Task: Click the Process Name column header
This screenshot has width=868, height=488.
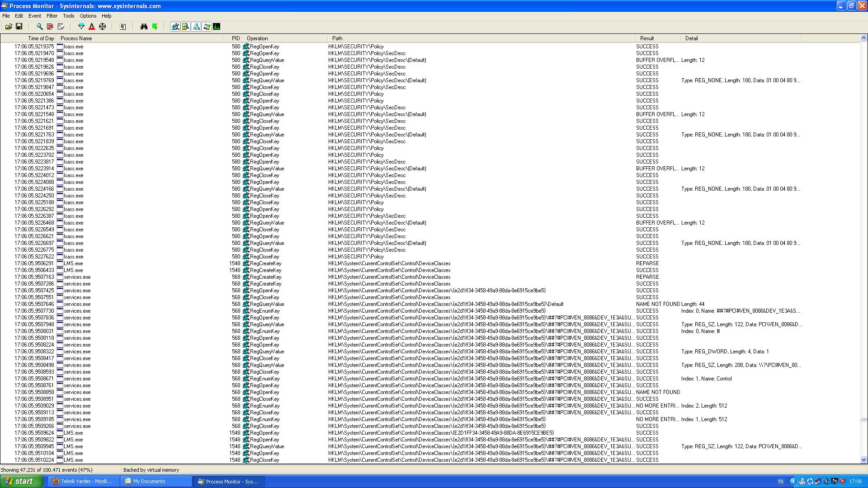Action: [141, 38]
